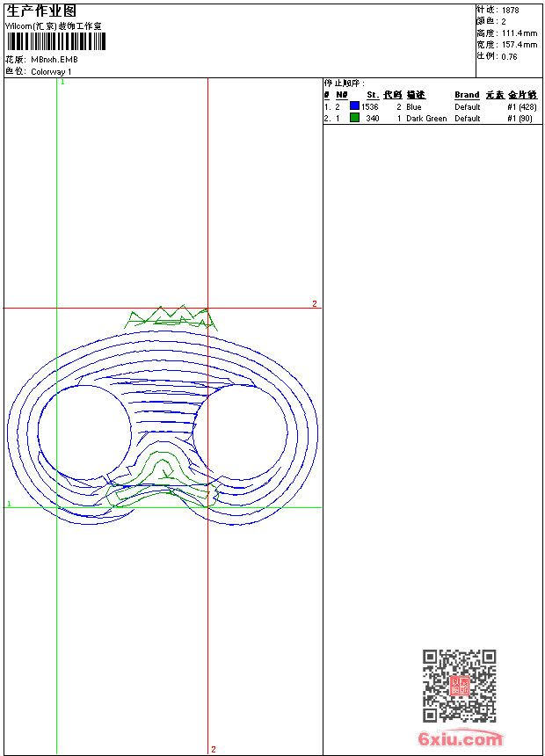Click the Brand column header
545x756 pixels.
coord(467,95)
